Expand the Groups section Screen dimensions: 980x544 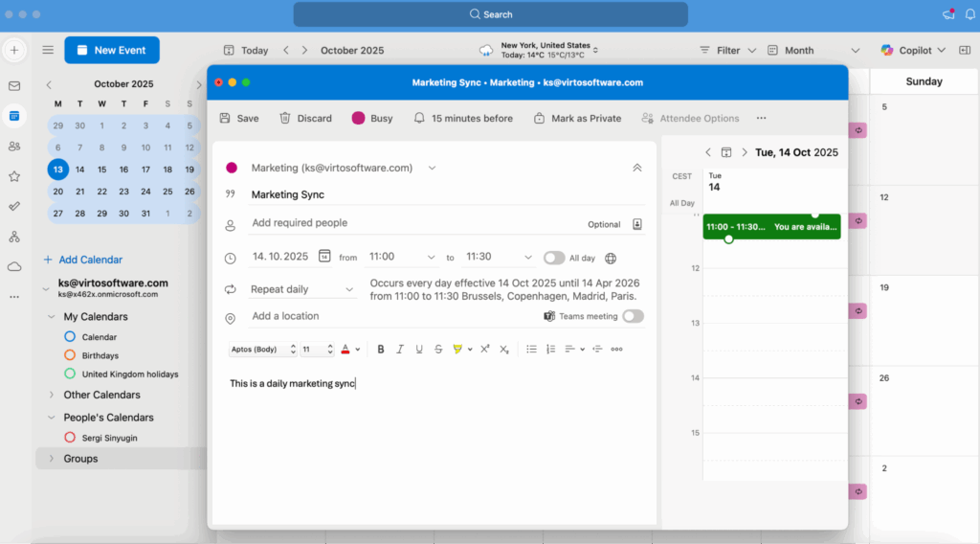click(52, 459)
